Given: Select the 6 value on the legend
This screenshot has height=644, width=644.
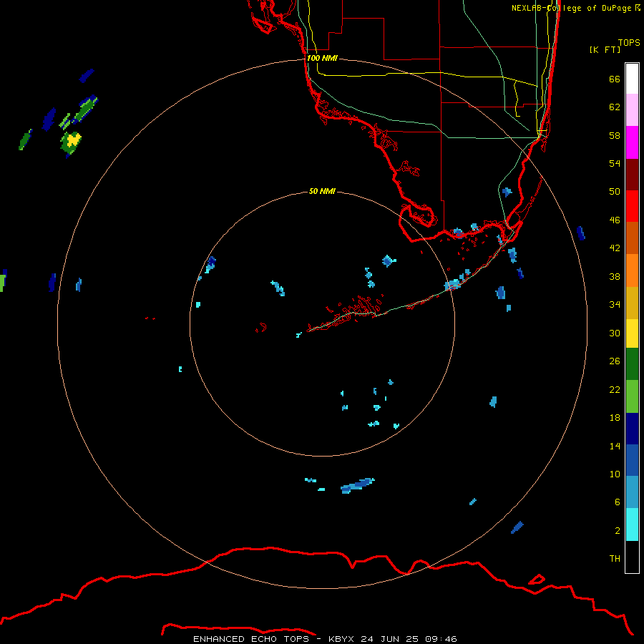Looking at the screenshot, I should pos(618,502).
